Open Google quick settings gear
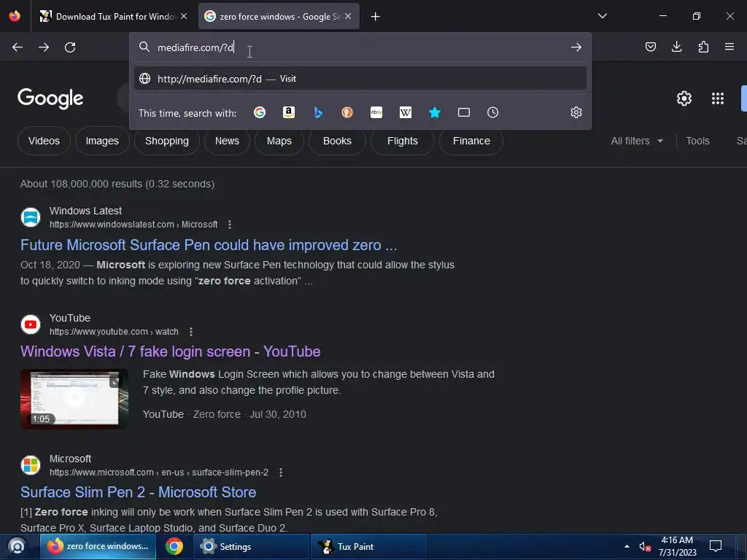747x560 pixels. 684,98
